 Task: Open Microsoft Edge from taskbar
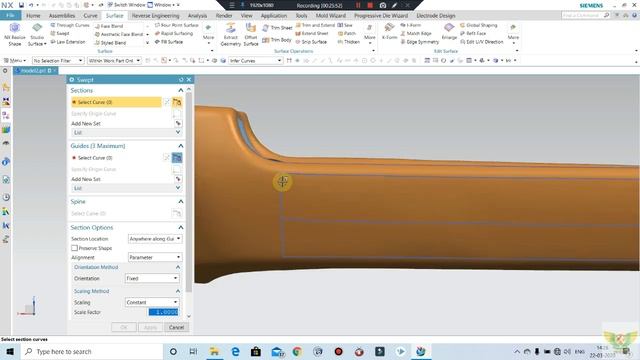click(235, 351)
